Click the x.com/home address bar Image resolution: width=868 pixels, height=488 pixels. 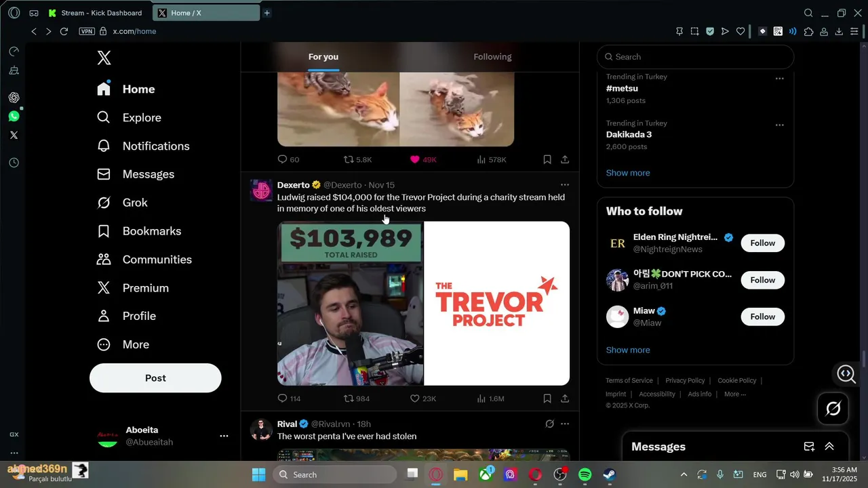[134, 31]
